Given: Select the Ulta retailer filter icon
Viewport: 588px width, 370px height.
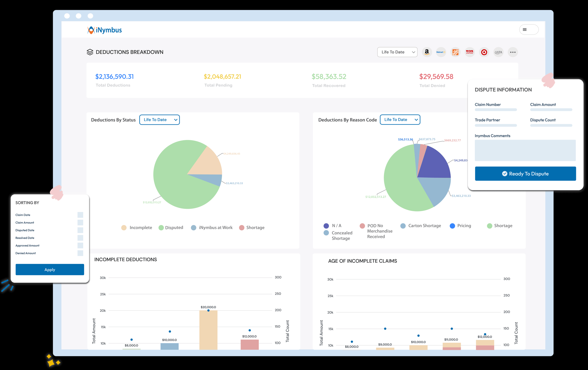Looking at the screenshot, I should [498, 52].
